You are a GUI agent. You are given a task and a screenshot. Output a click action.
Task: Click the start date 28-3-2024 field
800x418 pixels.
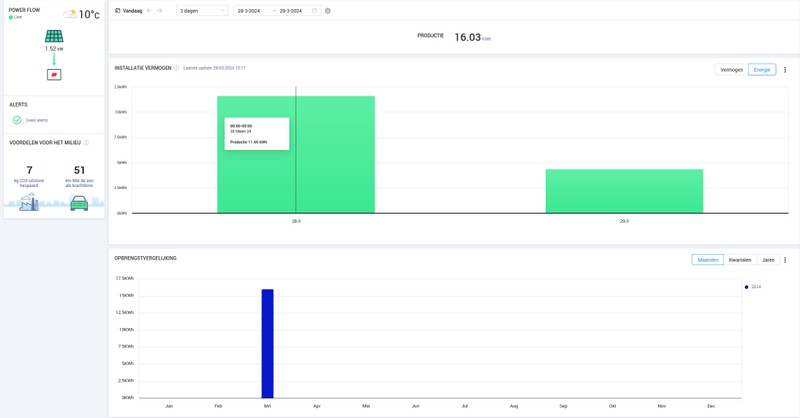[249, 11]
